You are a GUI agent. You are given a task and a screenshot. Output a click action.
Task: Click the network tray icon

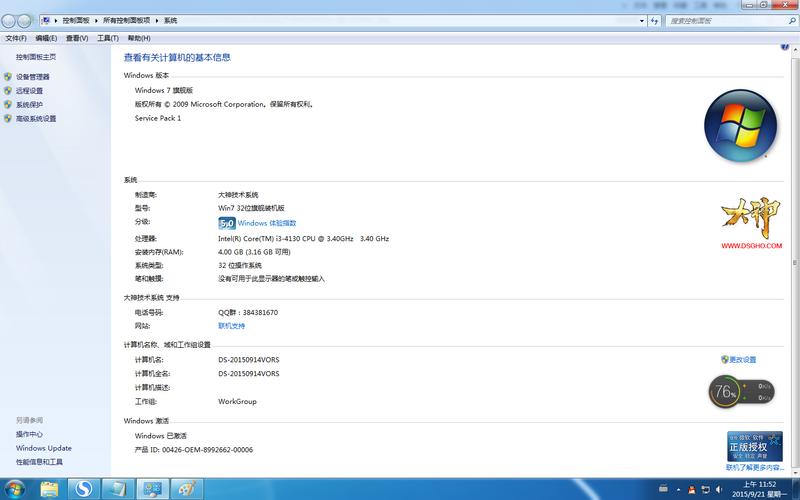pos(706,490)
